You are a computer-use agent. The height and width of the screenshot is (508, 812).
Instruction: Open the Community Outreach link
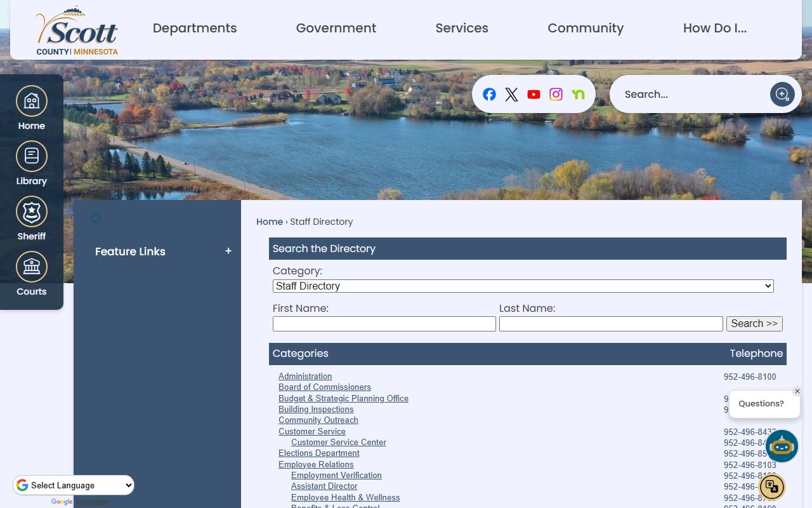(x=318, y=420)
